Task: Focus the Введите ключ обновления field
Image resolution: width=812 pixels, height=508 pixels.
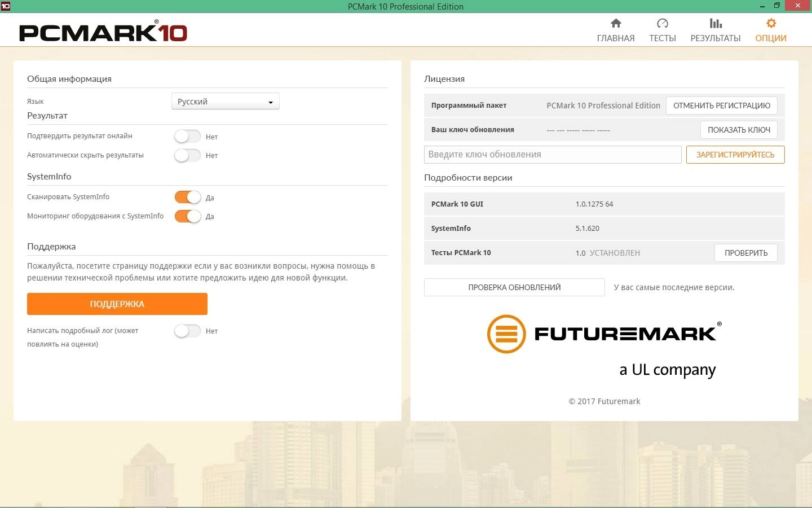Action: tap(553, 155)
